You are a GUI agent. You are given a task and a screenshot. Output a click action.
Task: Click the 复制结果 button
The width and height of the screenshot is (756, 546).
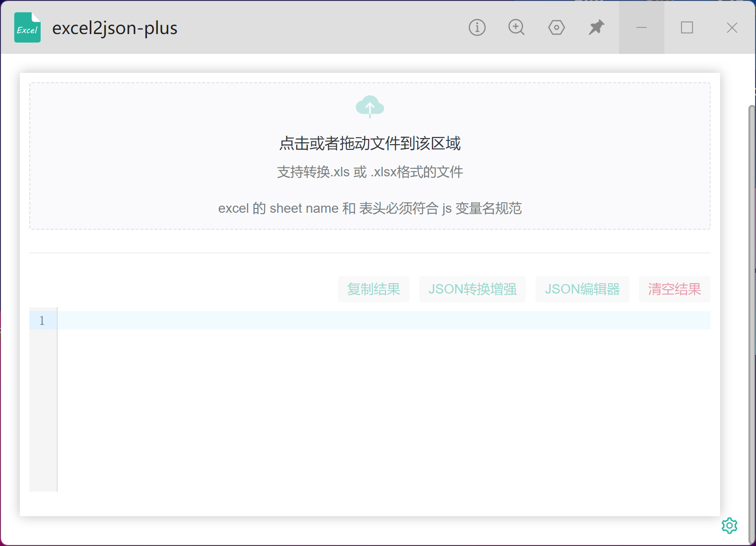tap(373, 289)
